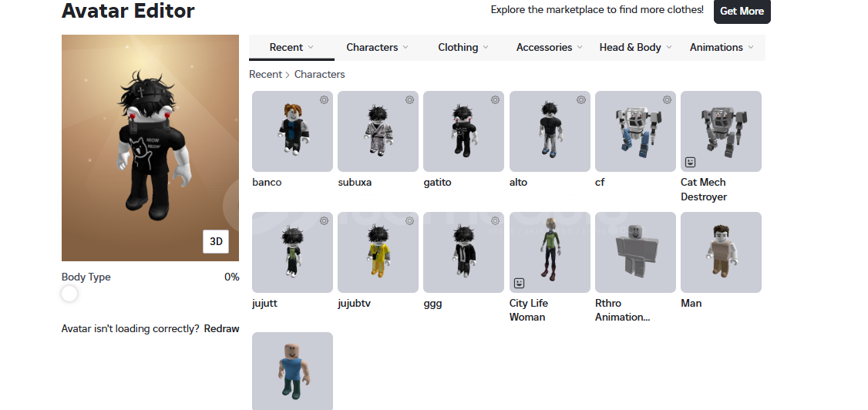Select the Cat Mech Destroyer thumbnail
This screenshot has width=868, height=410.
pyautogui.click(x=721, y=131)
